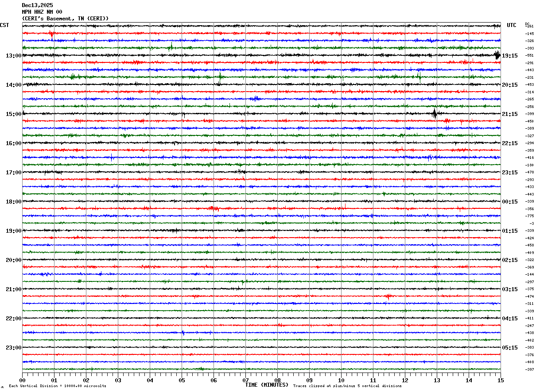Click the station code 'MPH HHZ NM 00'

(42, 12)
